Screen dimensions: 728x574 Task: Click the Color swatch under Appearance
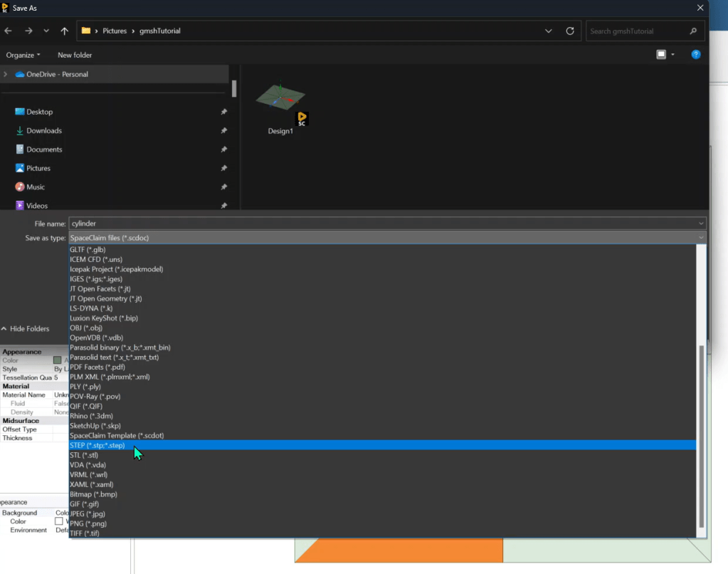coord(58,360)
